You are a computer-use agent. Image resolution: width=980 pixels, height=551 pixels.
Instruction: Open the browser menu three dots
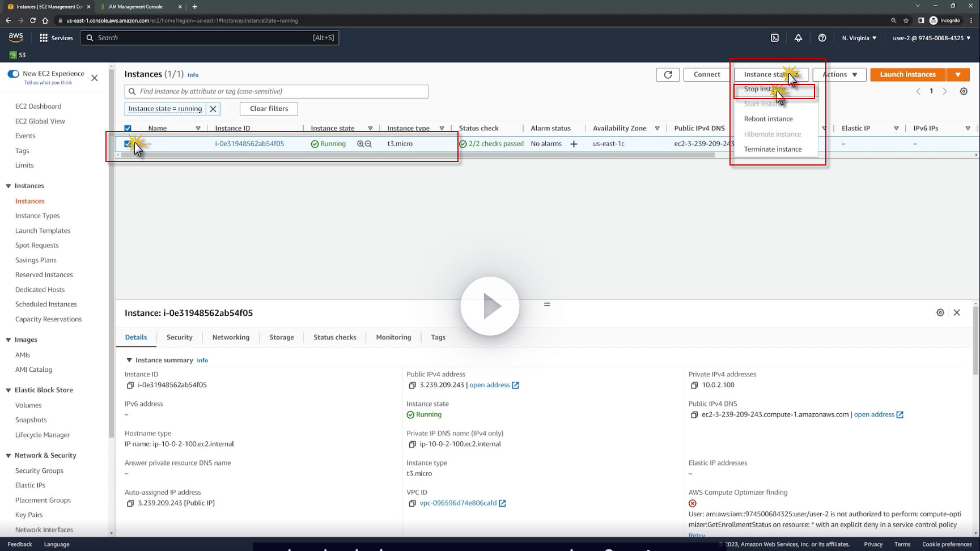pyautogui.click(x=971, y=20)
